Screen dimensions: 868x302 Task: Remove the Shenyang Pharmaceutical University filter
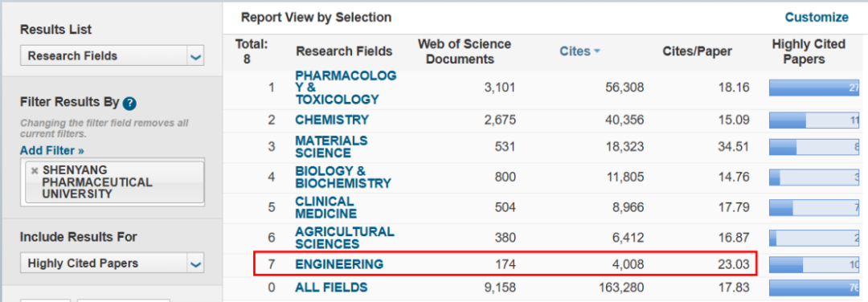(35, 171)
